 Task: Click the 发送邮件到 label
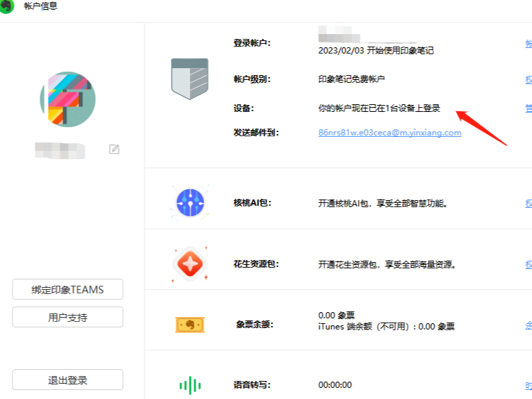pos(256,133)
